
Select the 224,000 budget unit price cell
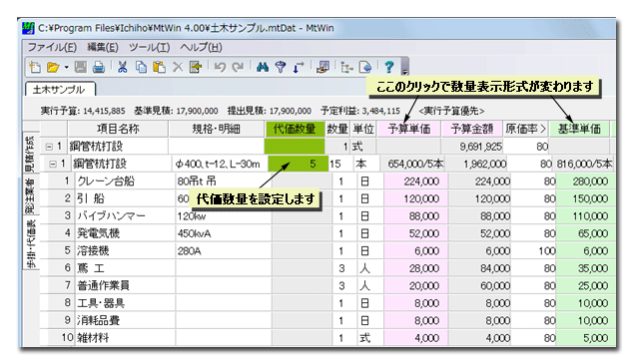pyautogui.click(x=415, y=182)
